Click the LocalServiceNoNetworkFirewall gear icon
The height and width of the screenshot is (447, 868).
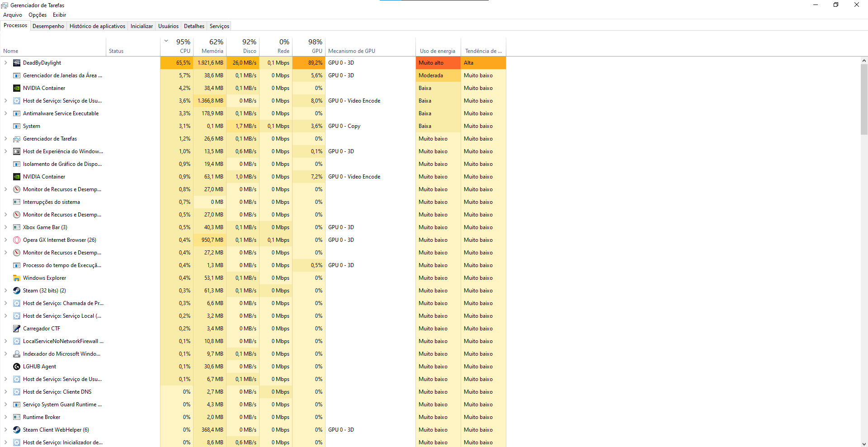[17, 341]
